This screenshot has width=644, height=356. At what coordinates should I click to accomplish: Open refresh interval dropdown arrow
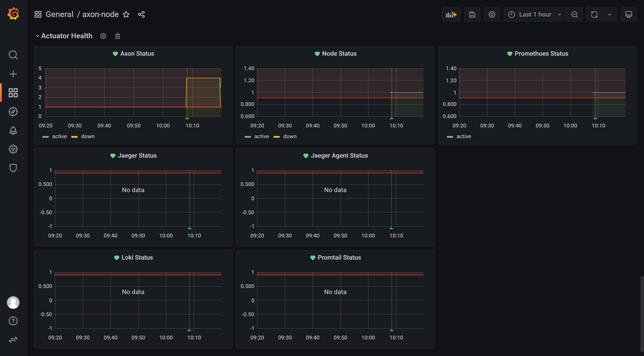click(x=609, y=15)
